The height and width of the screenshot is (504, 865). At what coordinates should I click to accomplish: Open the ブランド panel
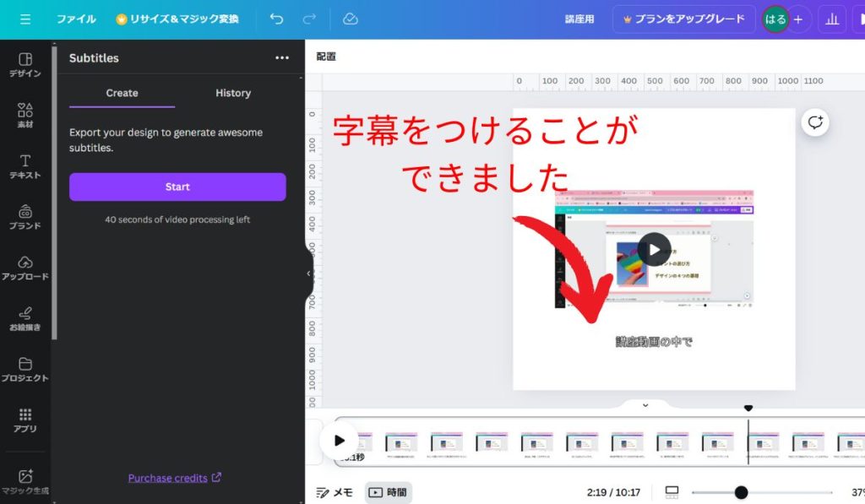point(25,216)
